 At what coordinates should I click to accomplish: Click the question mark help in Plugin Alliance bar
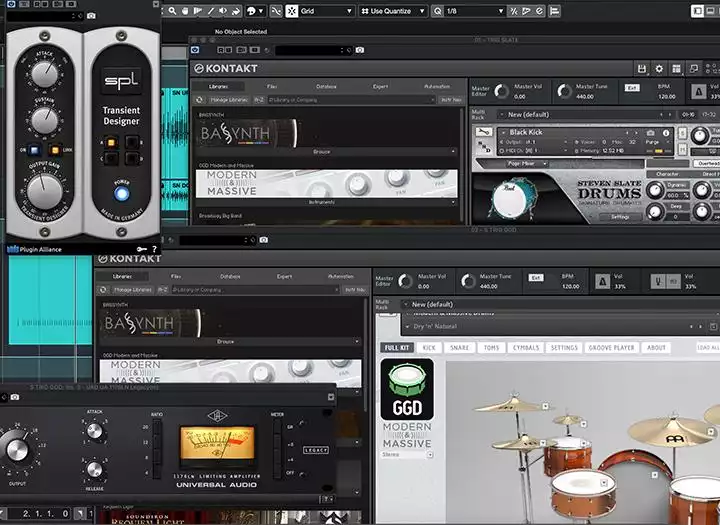[x=154, y=249]
